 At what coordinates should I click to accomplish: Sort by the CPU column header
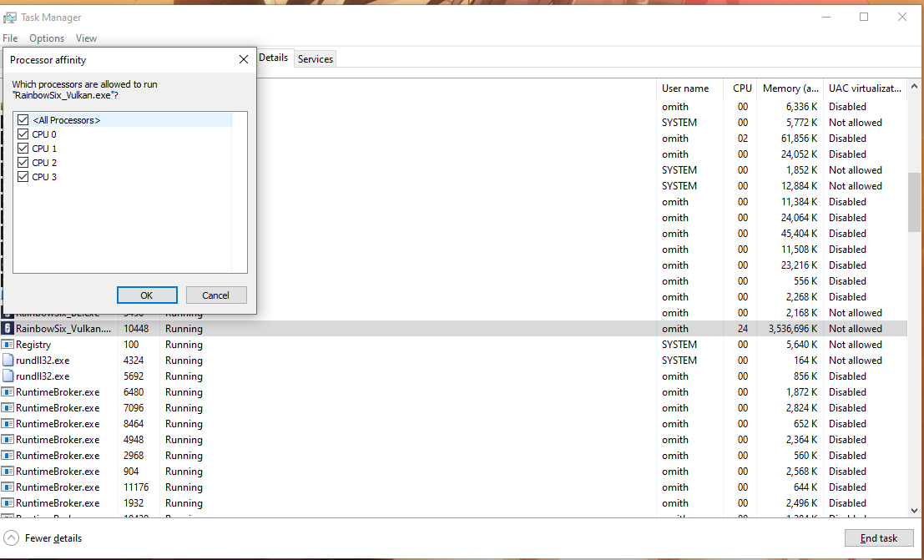(740, 88)
